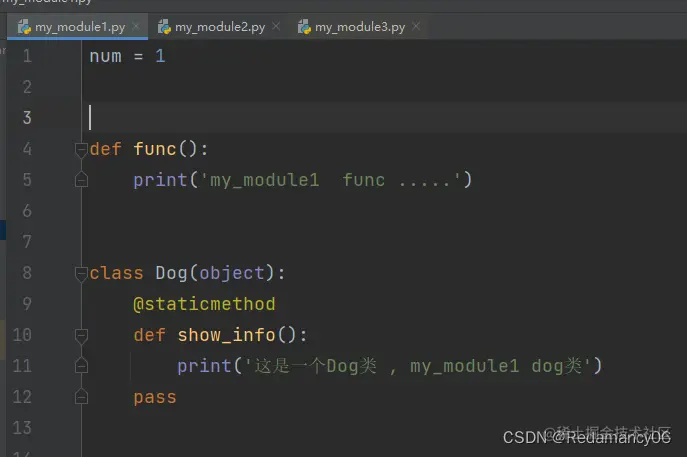This screenshot has height=457, width=687.
Task: Click the fold end marker on line 5
Action: click(81, 180)
